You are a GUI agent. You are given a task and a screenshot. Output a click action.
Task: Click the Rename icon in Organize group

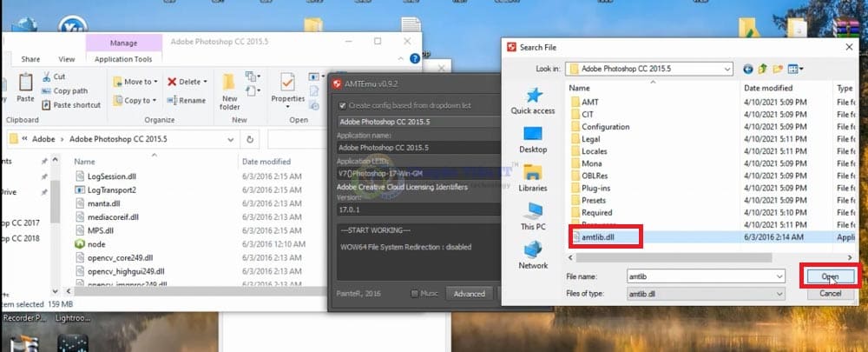(x=172, y=100)
